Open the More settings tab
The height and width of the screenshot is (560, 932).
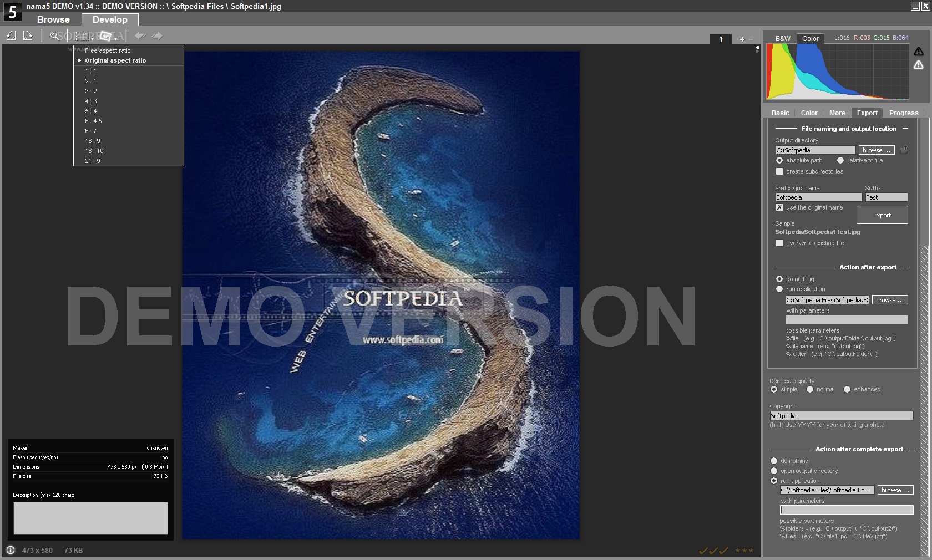(837, 113)
